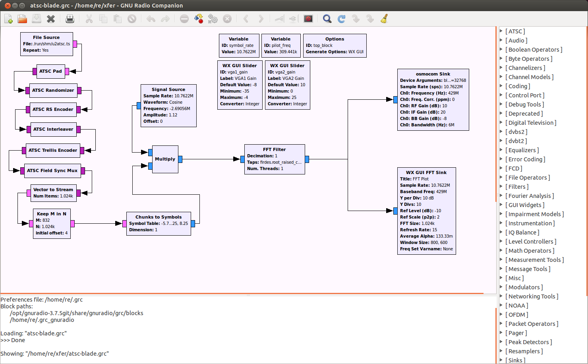The height and width of the screenshot is (364, 588).
Task: Generate the flow graph
Action: (199, 19)
